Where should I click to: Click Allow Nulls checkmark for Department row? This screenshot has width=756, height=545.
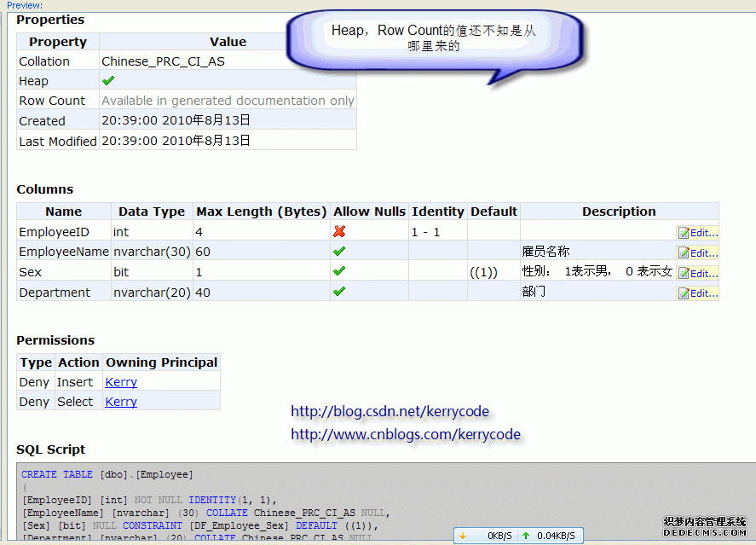pos(339,292)
